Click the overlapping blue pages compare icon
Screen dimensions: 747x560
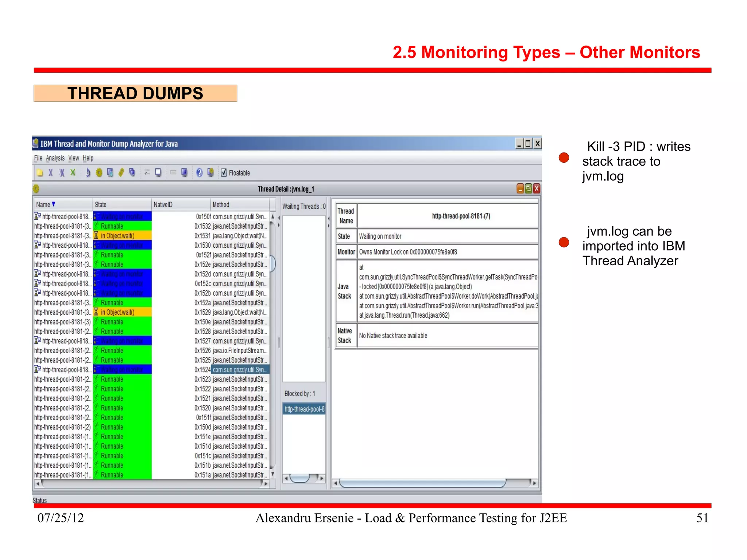click(132, 172)
